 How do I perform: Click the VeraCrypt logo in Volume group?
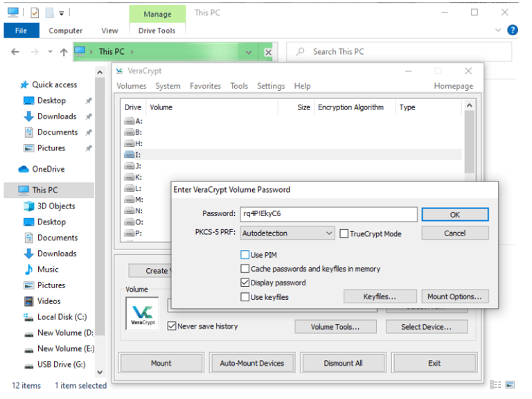click(x=142, y=314)
